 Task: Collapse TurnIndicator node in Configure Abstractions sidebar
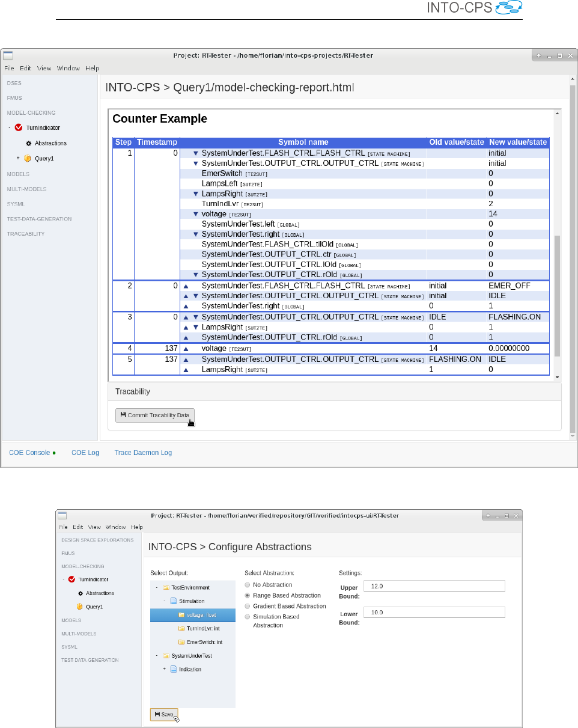[x=63, y=580]
